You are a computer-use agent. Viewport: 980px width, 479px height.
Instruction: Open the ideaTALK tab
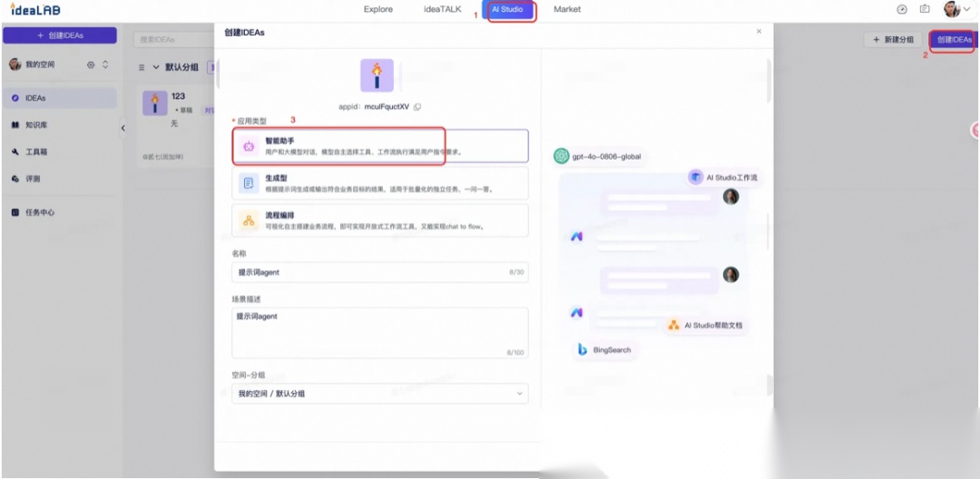point(442,9)
